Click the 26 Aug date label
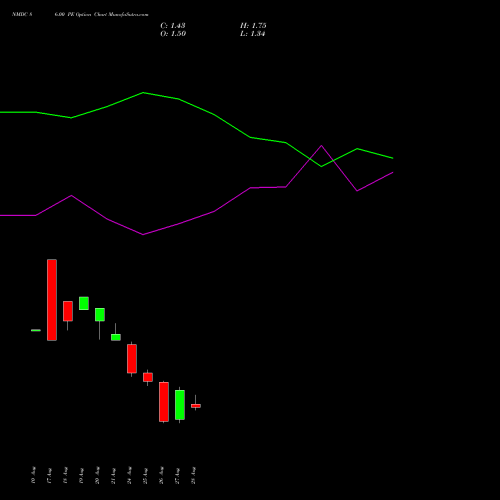Screen dimensions: 500x500 pyautogui.click(x=161, y=476)
